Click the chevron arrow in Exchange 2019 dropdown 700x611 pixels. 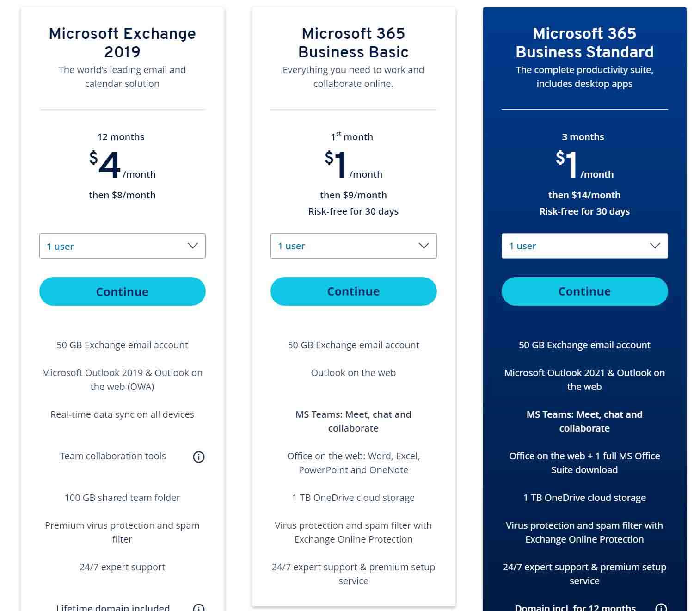pyautogui.click(x=193, y=246)
